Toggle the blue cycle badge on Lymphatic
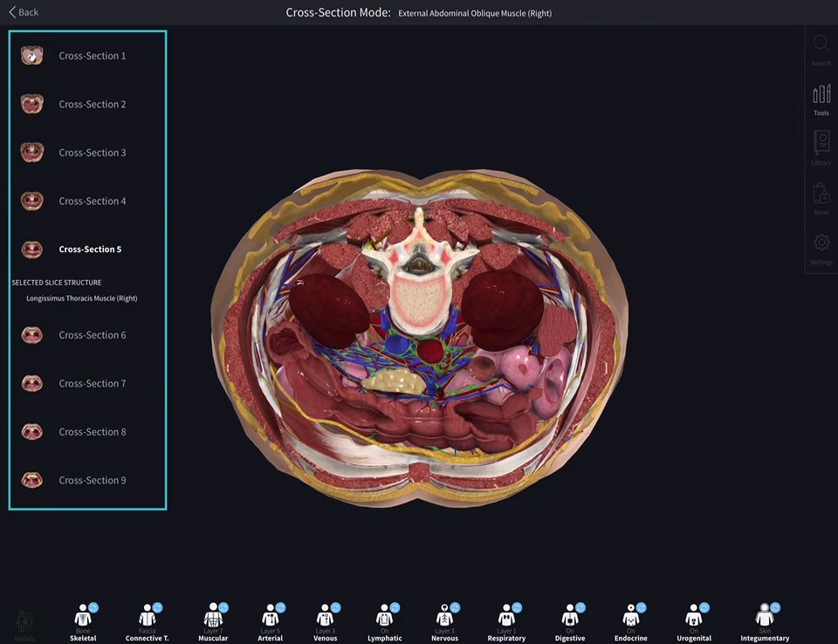This screenshot has height=644, width=838. click(395, 607)
